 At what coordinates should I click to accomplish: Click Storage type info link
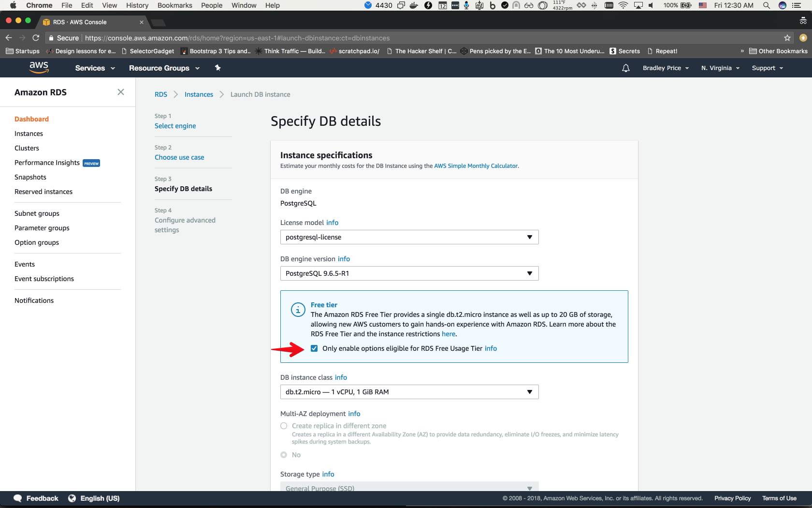[328, 474]
